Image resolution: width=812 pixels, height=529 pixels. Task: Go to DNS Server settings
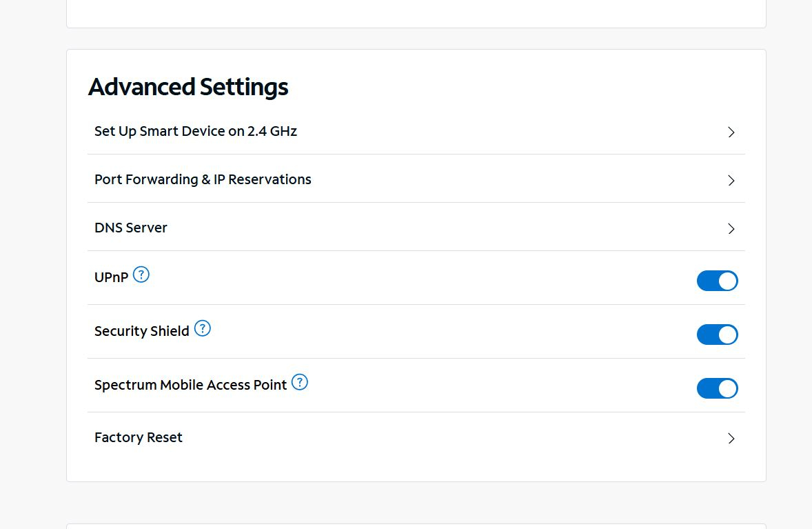point(131,228)
